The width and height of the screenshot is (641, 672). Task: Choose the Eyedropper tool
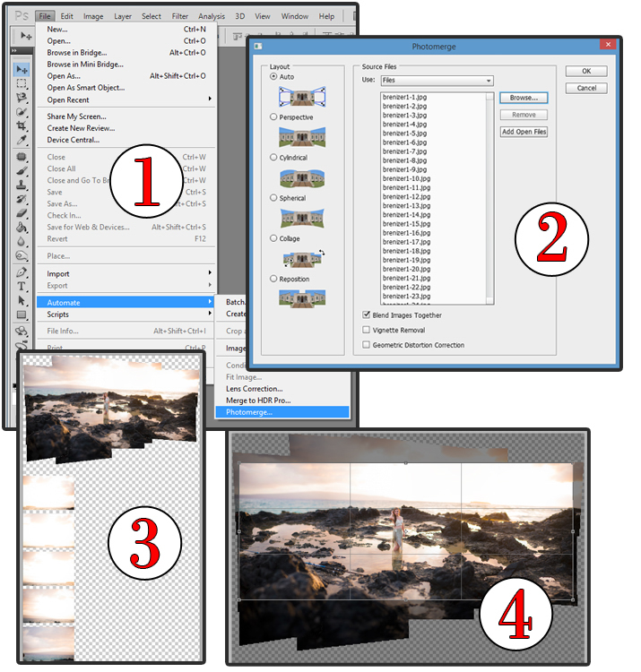point(22,141)
